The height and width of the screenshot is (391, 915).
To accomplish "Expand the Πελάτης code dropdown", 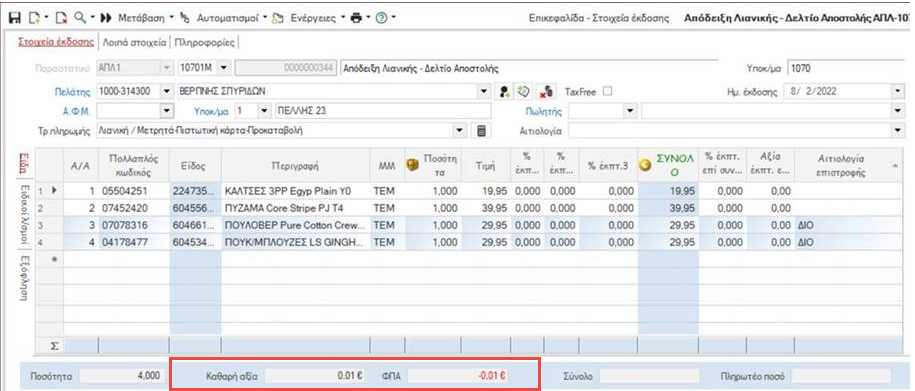I will [x=167, y=92].
